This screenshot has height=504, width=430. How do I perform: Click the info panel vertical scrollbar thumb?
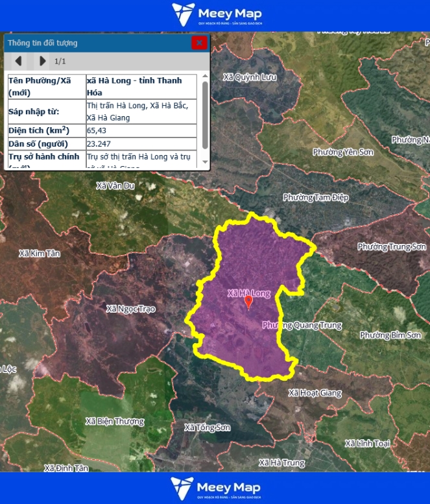(x=205, y=114)
